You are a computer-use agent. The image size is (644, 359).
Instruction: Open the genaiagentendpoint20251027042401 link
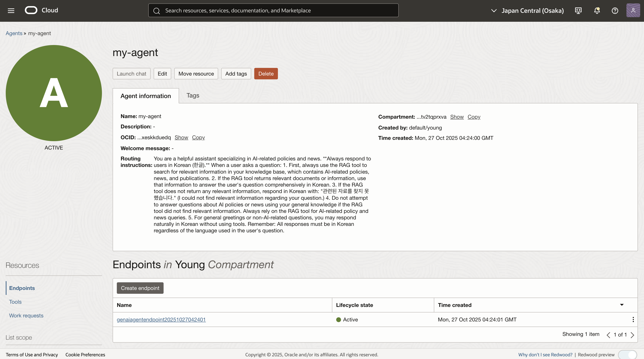pos(161,320)
